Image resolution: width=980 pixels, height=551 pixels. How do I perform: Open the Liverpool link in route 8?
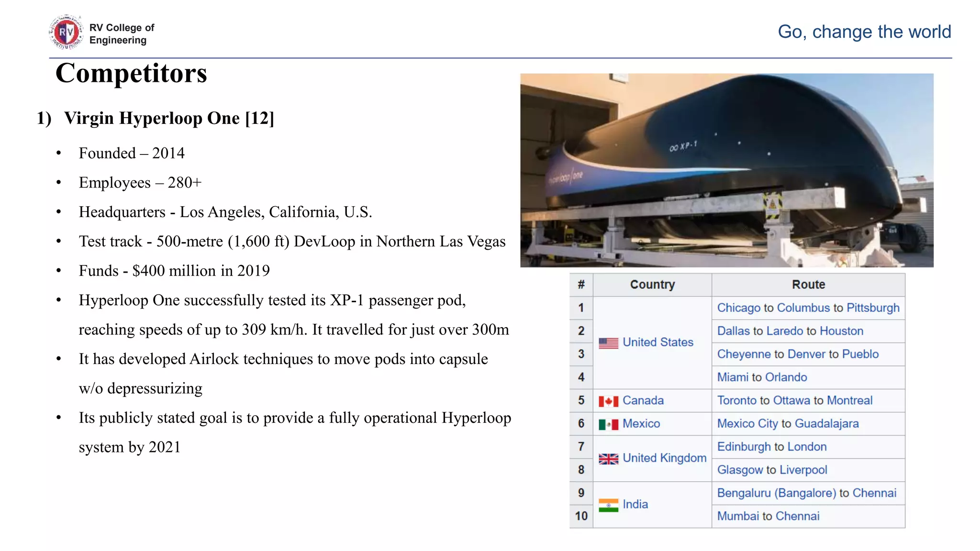(803, 470)
